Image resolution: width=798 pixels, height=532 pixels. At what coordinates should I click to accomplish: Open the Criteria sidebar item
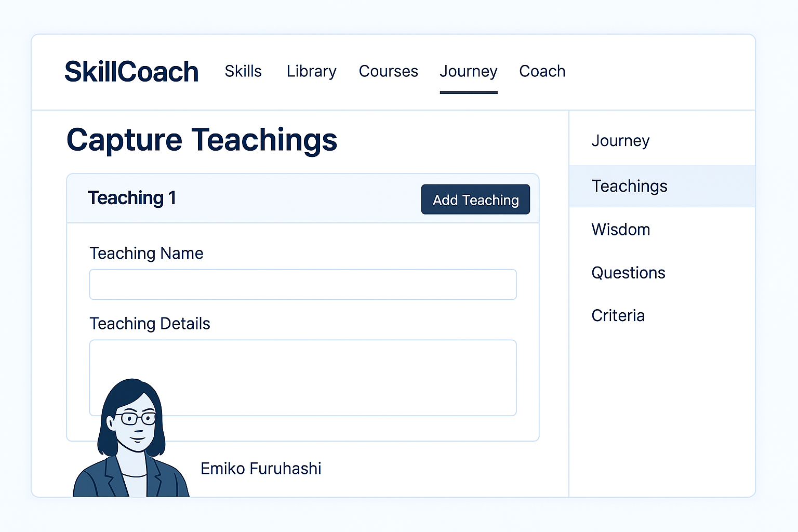(x=618, y=315)
